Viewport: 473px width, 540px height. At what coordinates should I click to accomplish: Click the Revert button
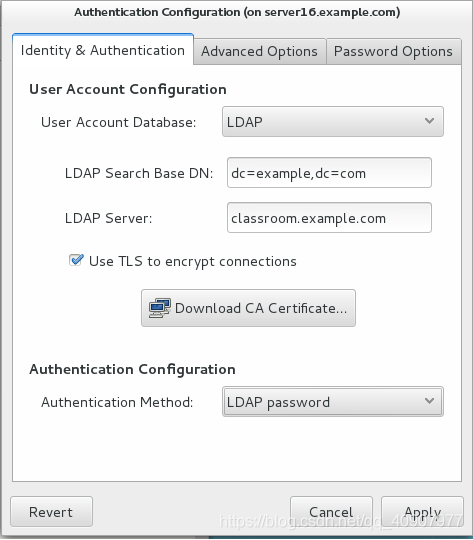click(x=51, y=512)
